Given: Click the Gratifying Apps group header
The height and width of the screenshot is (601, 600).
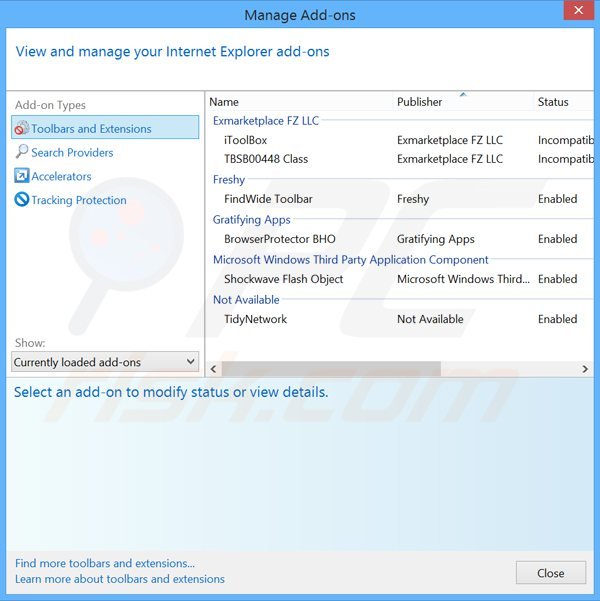Looking at the screenshot, I should pos(252,220).
